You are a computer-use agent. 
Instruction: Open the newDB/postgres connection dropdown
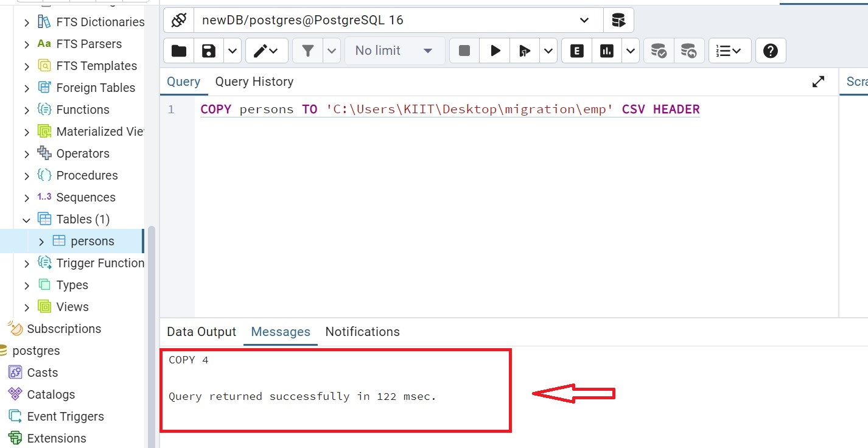(583, 20)
